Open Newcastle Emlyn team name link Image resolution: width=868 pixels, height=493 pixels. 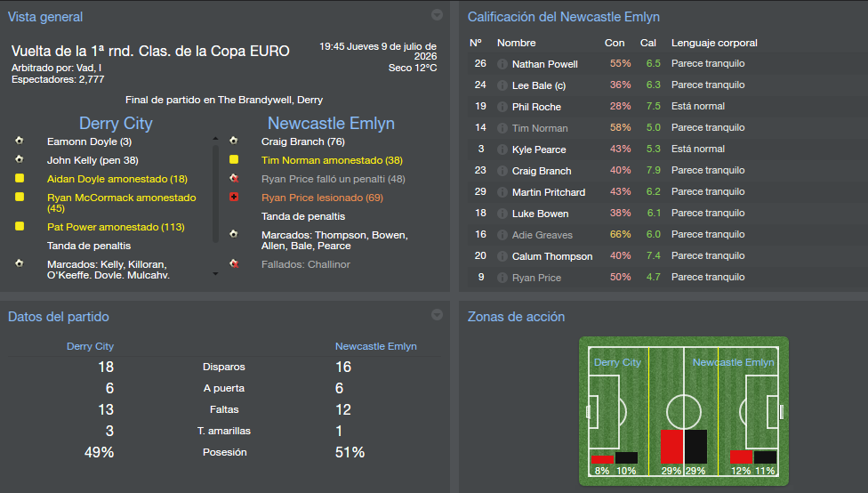coord(331,124)
